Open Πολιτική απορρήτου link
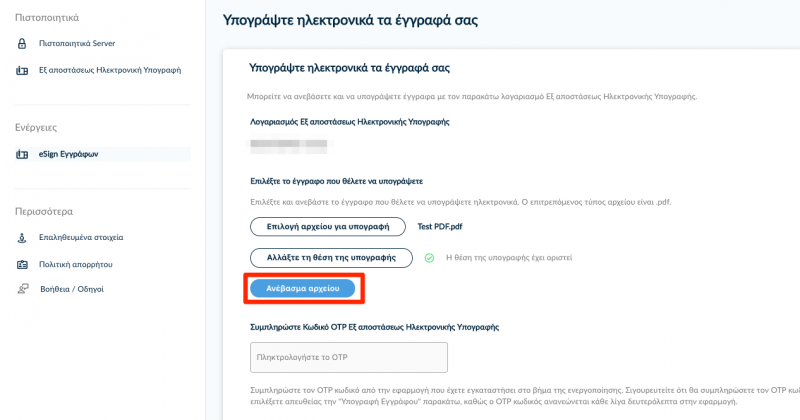The width and height of the screenshot is (800, 420). coord(76,264)
